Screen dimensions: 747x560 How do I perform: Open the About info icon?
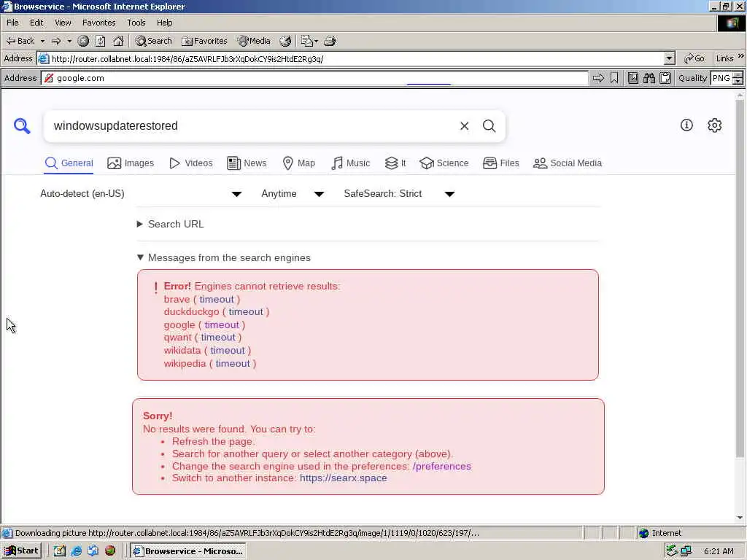pos(686,125)
